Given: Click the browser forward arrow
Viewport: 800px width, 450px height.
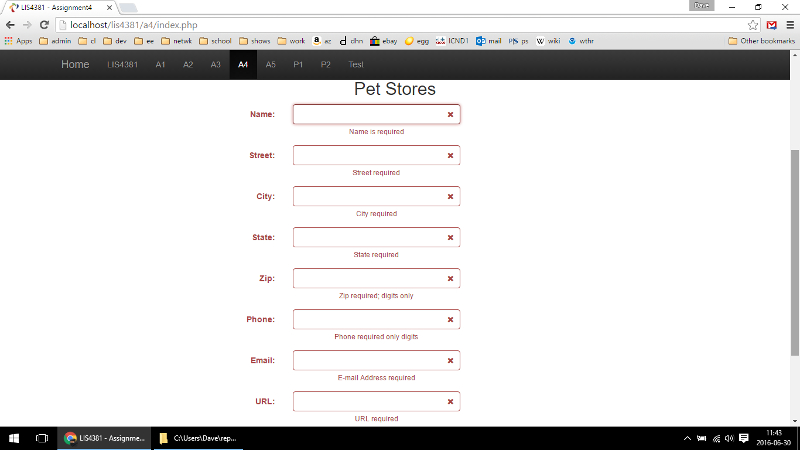Looking at the screenshot, I should pos(27,24).
